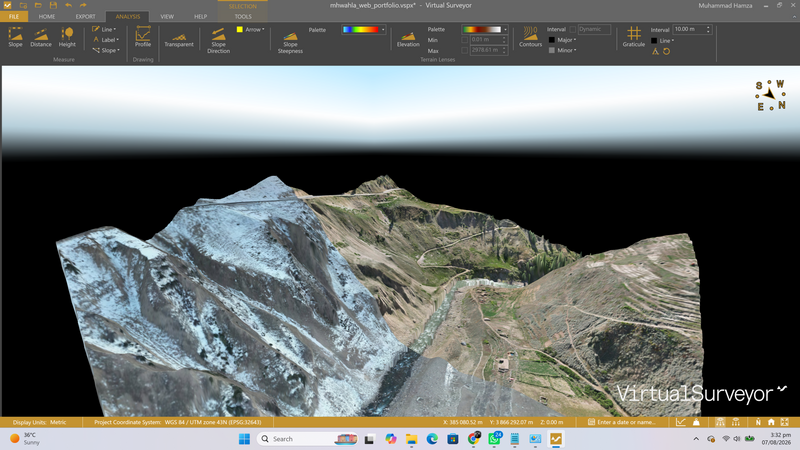
Task: Click the orthographic view icon in status bar
Action: click(x=736, y=422)
